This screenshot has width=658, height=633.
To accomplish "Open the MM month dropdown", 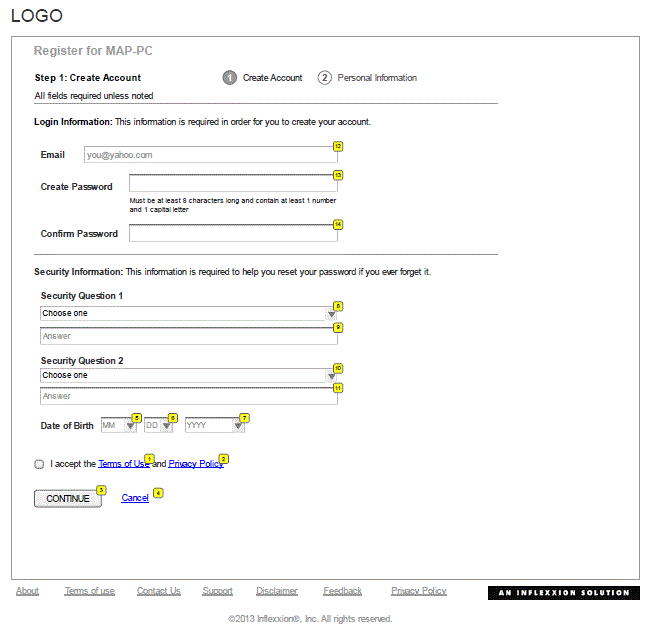I will pyautogui.click(x=119, y=425).
